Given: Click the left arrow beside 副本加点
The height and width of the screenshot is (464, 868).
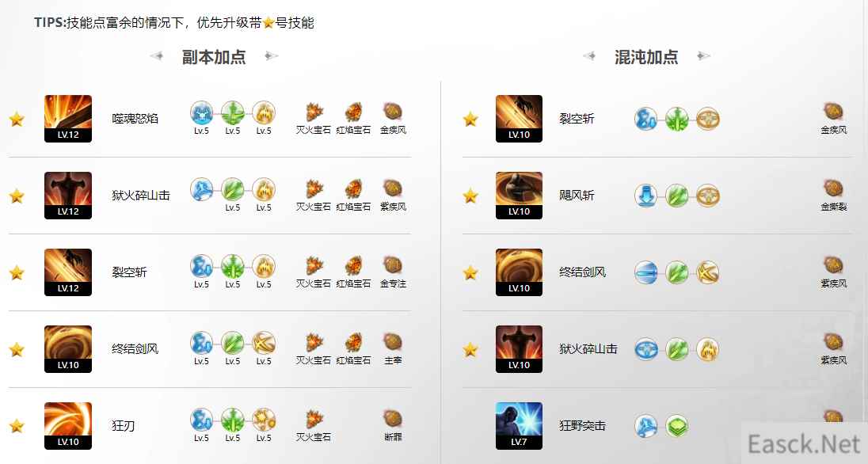Looking at the screenshot, I should [157, 56].
